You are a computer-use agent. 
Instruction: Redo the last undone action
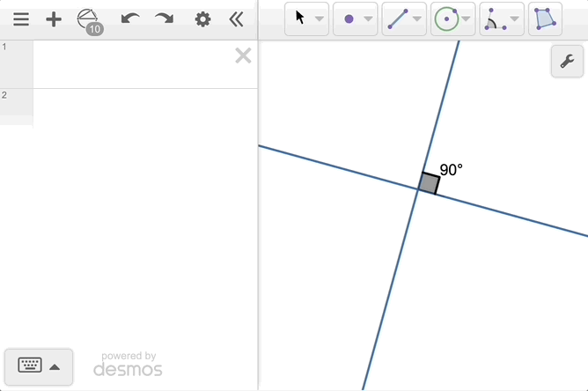pos(164,19)
